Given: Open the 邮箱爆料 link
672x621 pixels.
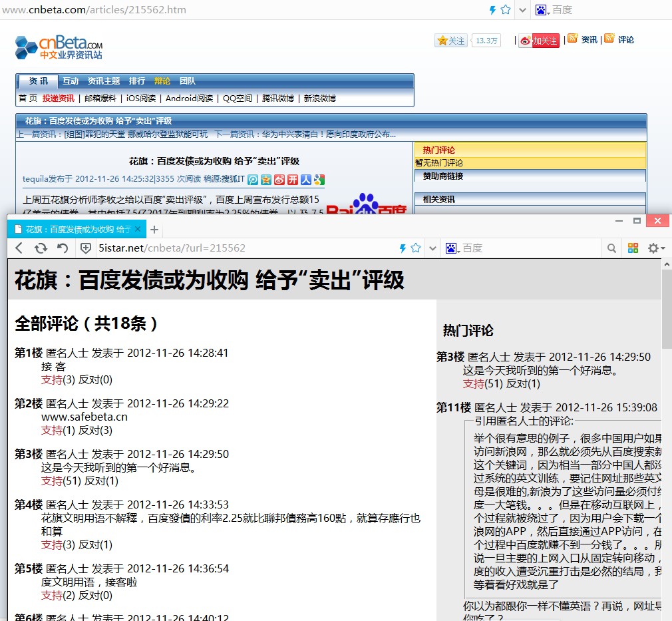Looking at the screenshot, I should coord(100,99).
